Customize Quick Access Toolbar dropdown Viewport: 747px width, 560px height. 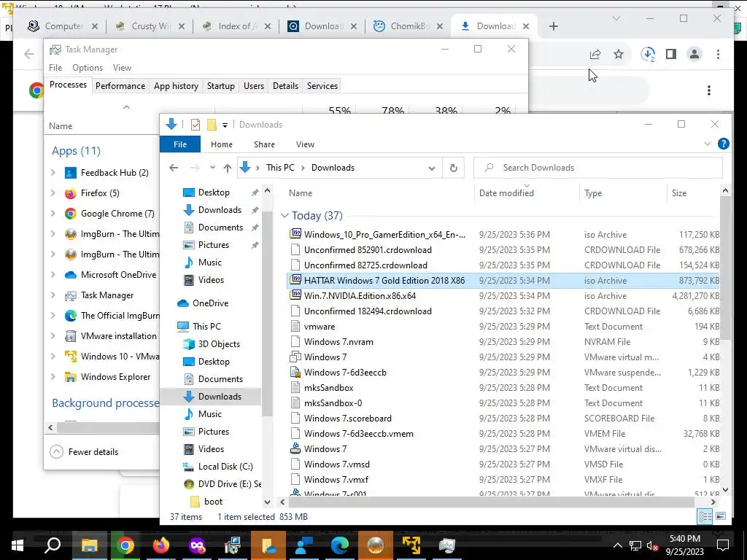225,125
